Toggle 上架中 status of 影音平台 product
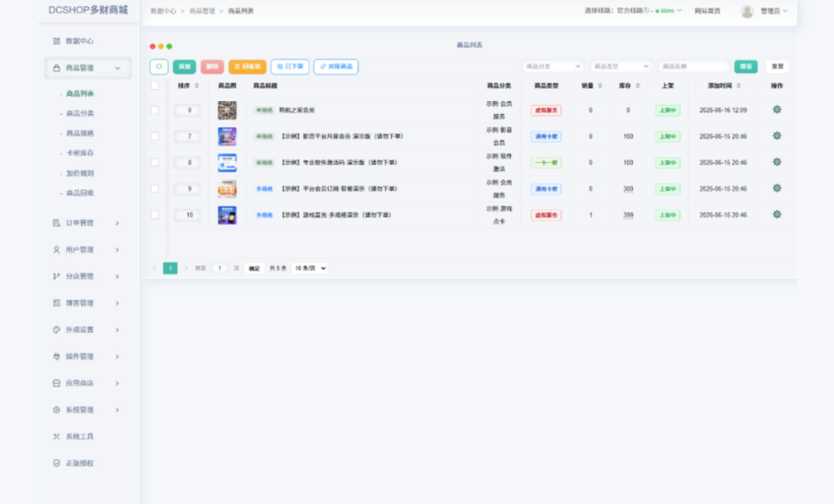834x504 pixels. point(668,137)
